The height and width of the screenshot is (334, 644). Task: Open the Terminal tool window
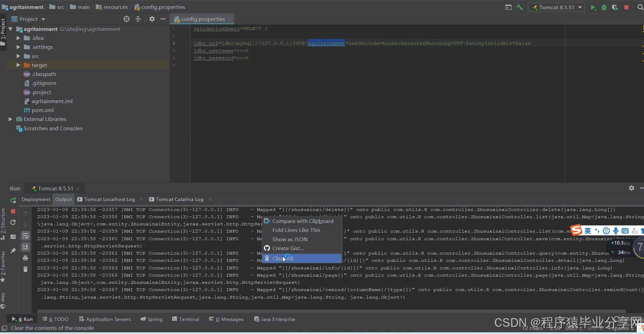point(185,319)
